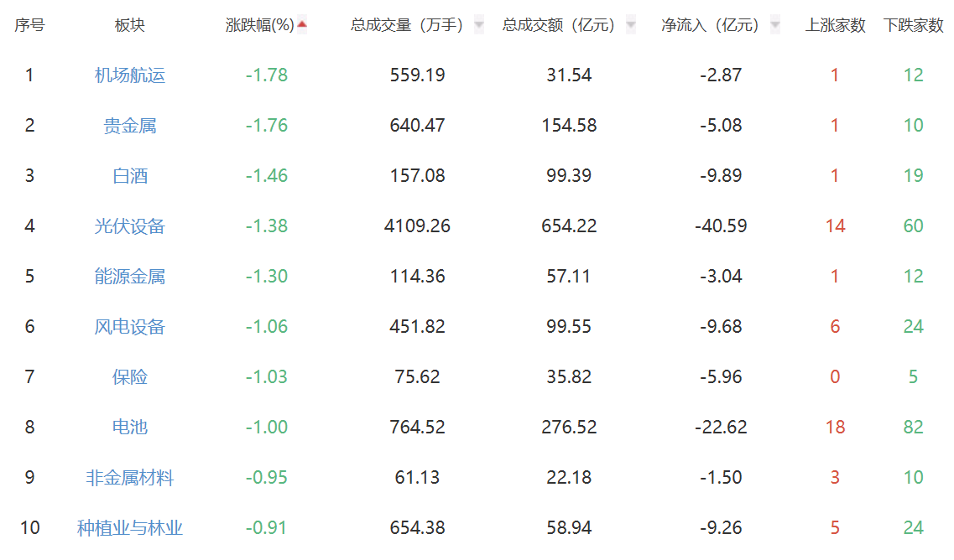Click the 种植业与林业 sector link
954x560 pixels.
click(130, 528)
